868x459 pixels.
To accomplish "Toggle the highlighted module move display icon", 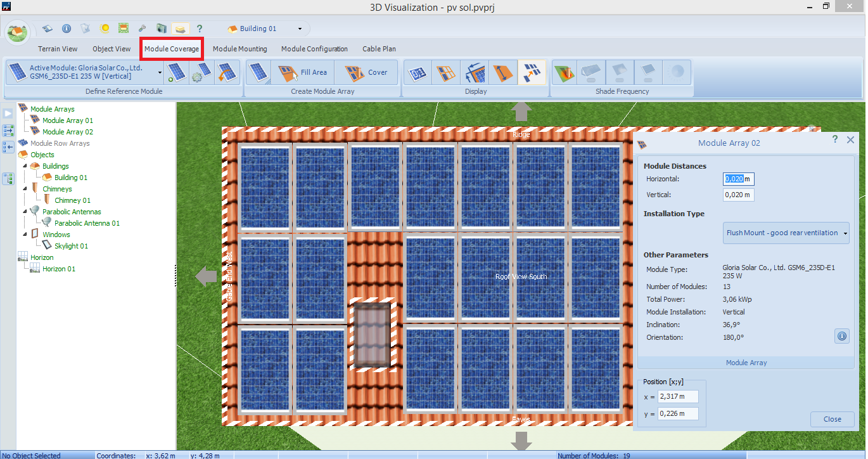I will click(532, 72).
